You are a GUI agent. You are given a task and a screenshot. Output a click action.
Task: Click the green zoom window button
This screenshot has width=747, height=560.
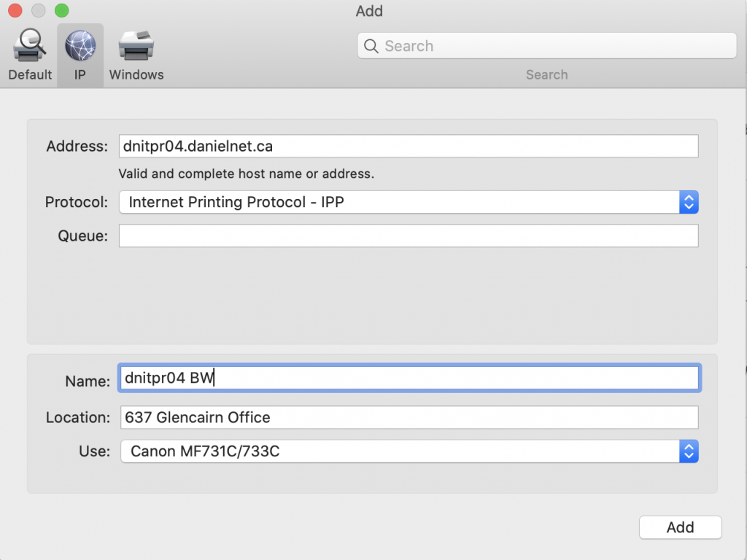[62, 11]
